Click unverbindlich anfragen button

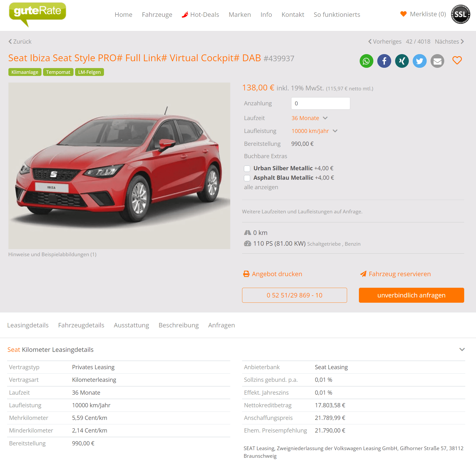[411, 295]
